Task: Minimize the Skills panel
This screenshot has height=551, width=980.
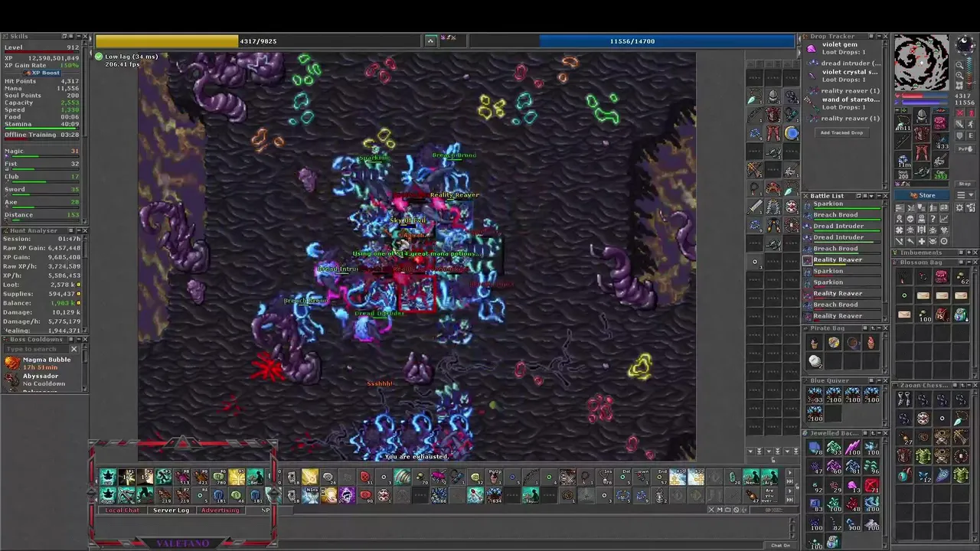Action: [x=79, y=36]
